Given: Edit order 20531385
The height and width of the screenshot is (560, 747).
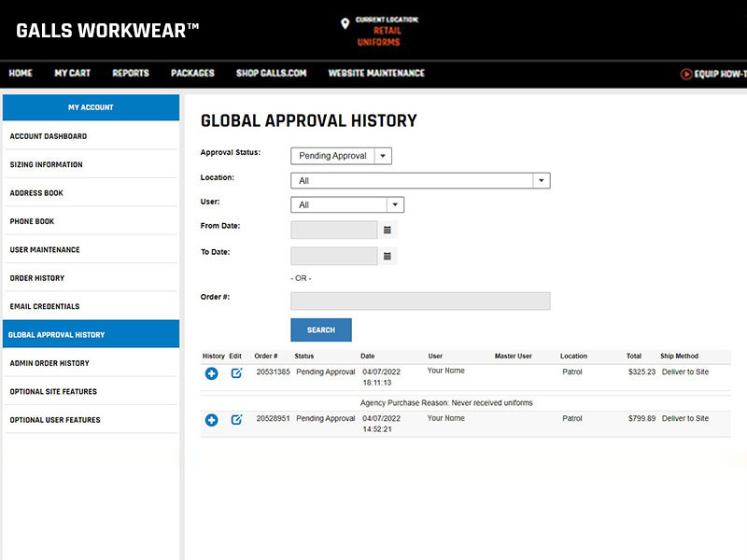Looking at the screenshot, I should [x=236, y=373].
